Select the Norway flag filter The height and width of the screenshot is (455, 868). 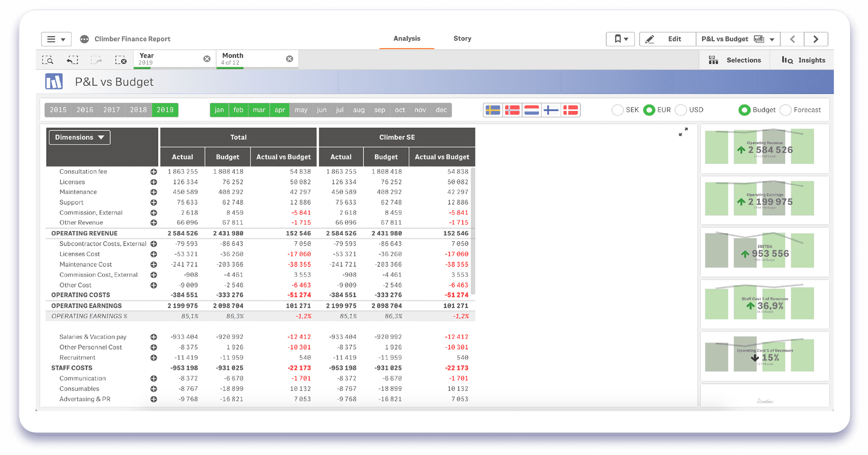(512, 110)
